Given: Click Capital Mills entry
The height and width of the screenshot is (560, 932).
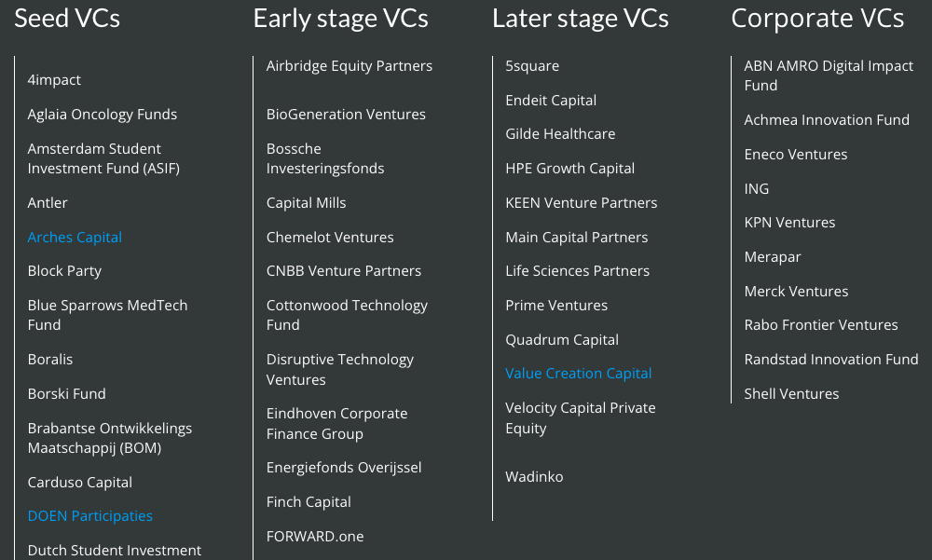Looking at the screenshot, I should coord(306,203).
